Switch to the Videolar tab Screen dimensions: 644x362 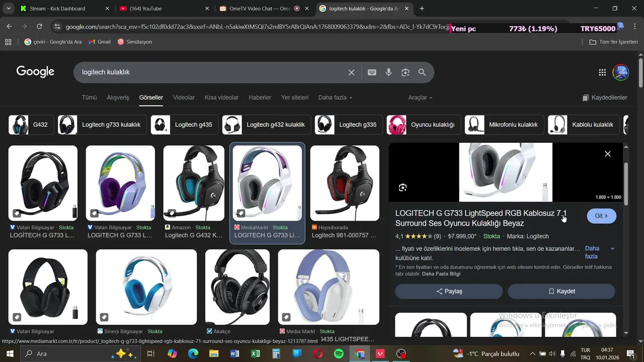pyautogui.click(x=184, y=98)
